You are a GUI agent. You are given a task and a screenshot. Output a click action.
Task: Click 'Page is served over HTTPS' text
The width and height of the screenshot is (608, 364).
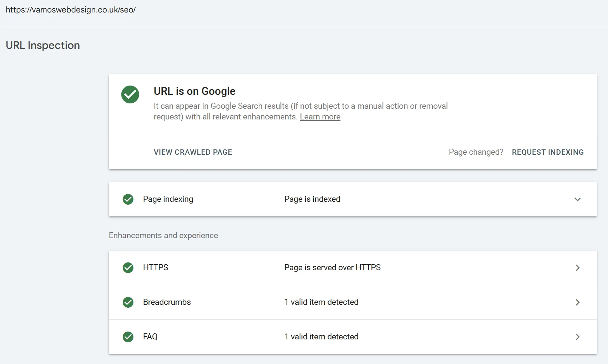point(333,267)
